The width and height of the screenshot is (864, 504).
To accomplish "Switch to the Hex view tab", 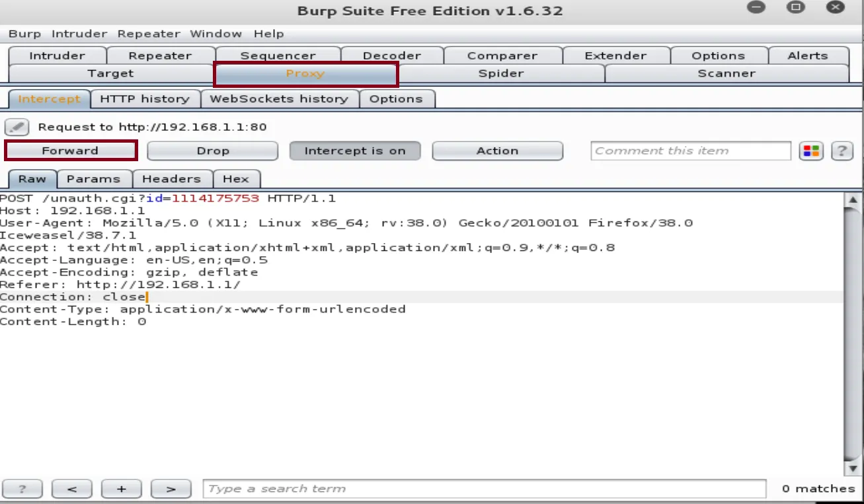I will pyautogui.click(x=236, y=179).
